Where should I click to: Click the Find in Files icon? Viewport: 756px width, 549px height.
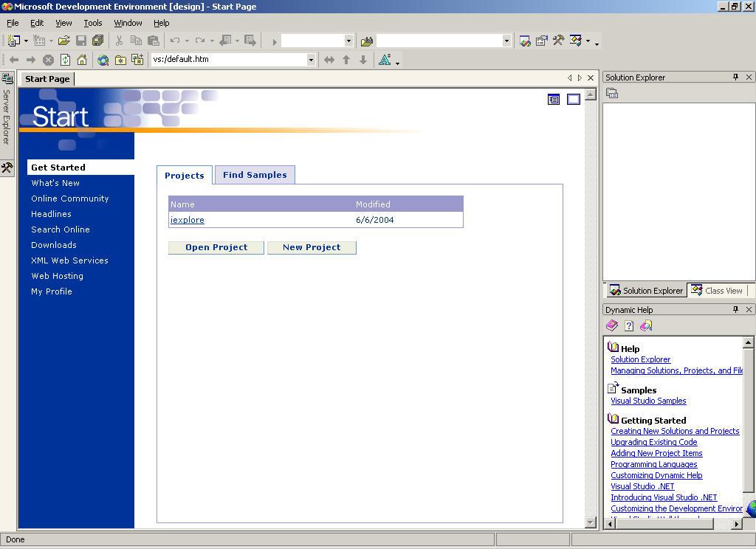[x=367, y=41]
